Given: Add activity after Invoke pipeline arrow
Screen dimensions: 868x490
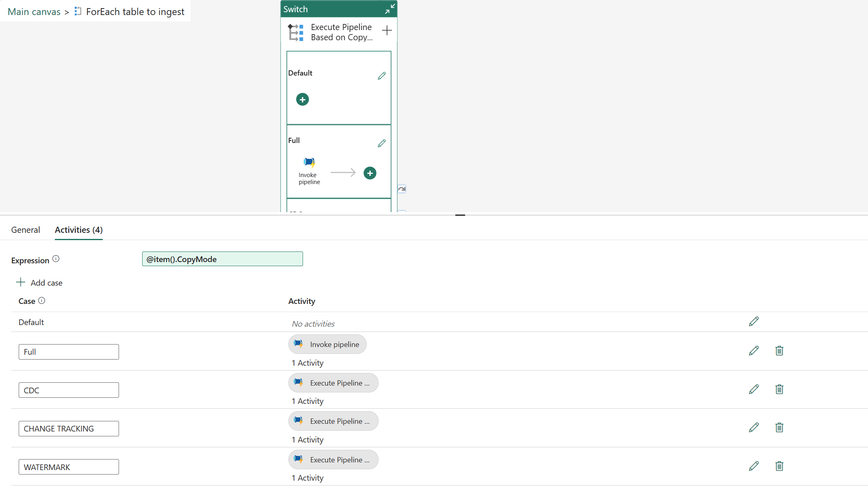Looking at the screenshot, I should 370,173.
